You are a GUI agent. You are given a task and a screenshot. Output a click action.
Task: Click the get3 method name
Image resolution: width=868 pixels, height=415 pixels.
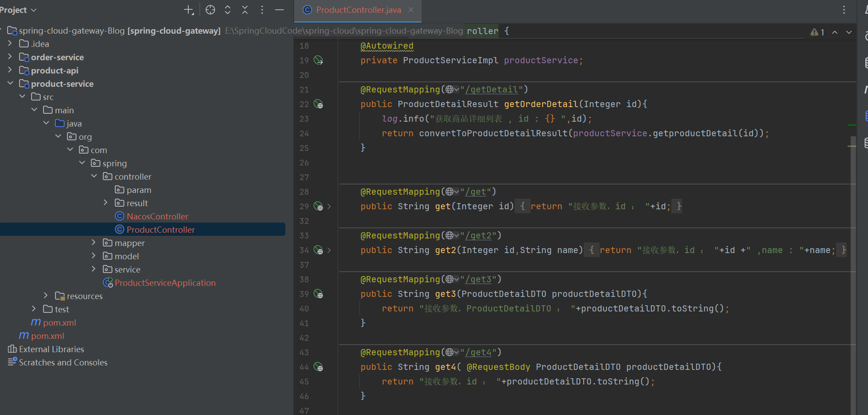pos(445,294)
